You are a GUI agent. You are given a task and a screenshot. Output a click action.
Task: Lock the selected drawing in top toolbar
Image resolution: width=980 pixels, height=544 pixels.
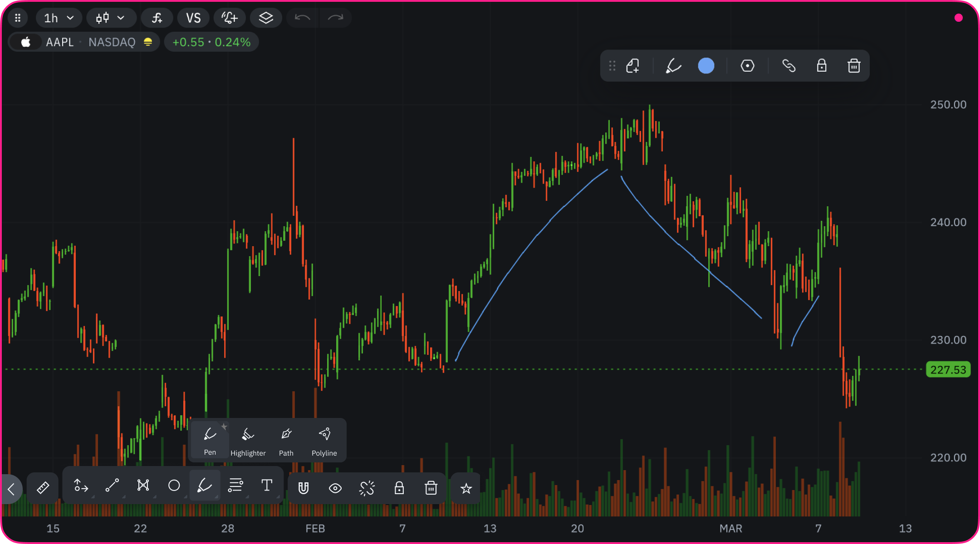click(x=822, y=66)
